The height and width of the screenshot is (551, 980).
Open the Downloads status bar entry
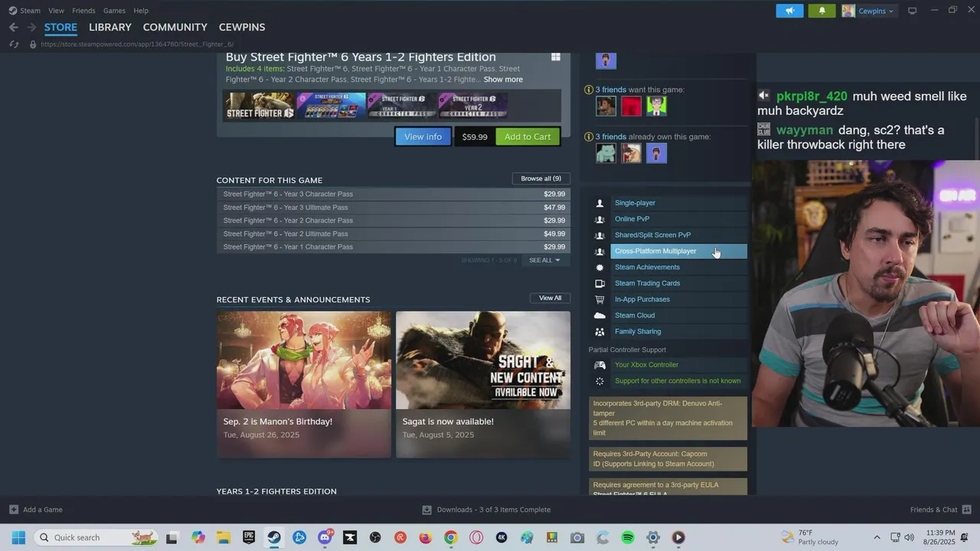(x=486, y=510)
